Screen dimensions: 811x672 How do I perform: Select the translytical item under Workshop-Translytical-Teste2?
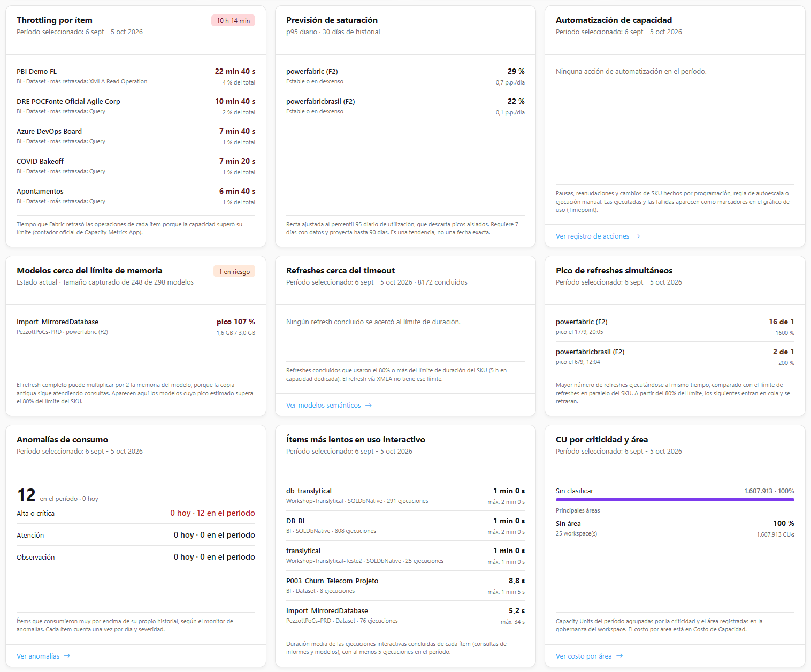pos(405,556)
